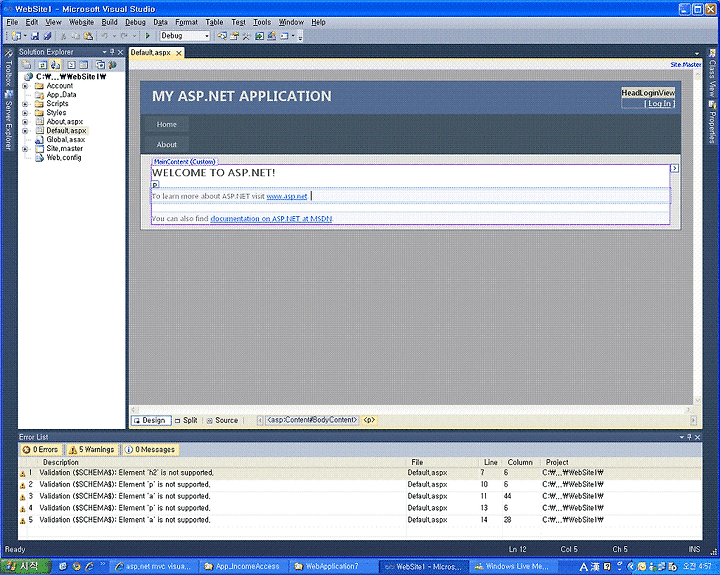Click the designer horizontal scrollbar track
Viewport: 720px width, 575px height.
(x=411, y=409)
